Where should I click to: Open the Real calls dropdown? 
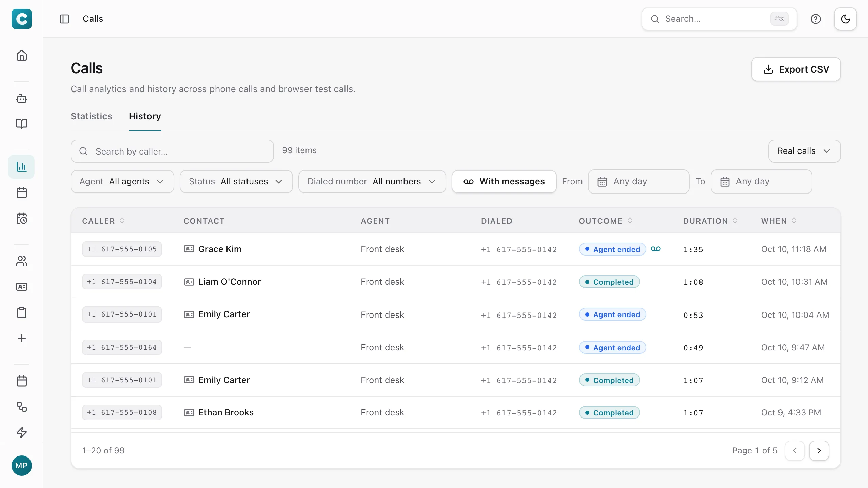pos(804,151)
